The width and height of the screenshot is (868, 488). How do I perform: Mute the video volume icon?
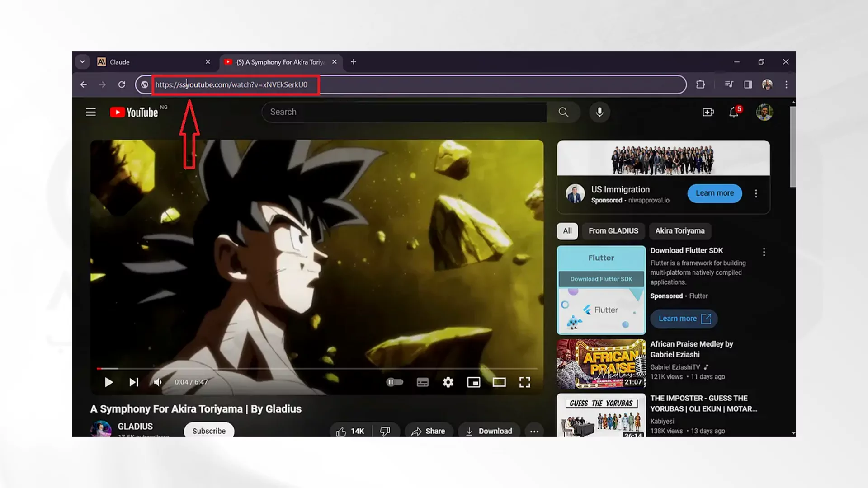click(x=158, y=382)
